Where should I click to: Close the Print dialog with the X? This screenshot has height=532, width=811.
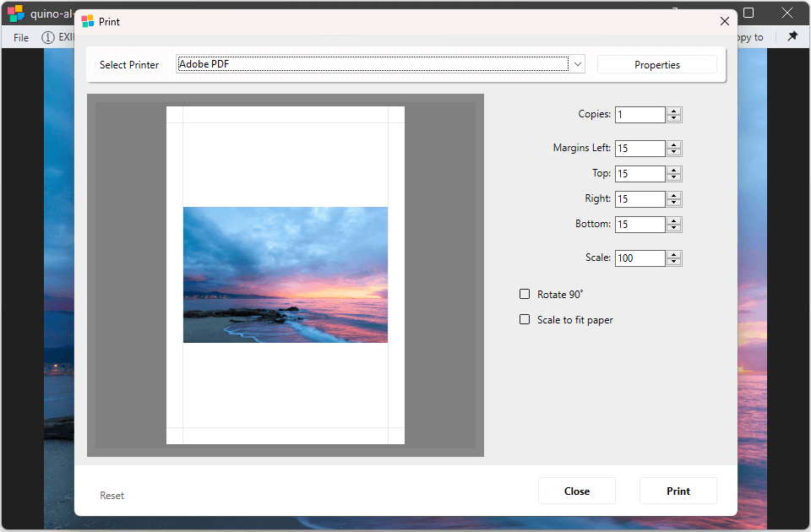coord(724,22)
